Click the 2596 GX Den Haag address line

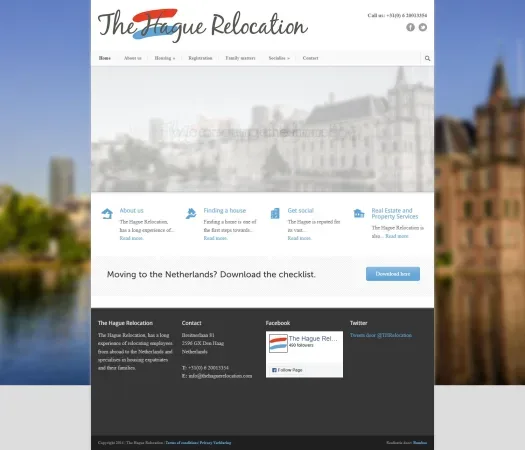coord(203,343)
